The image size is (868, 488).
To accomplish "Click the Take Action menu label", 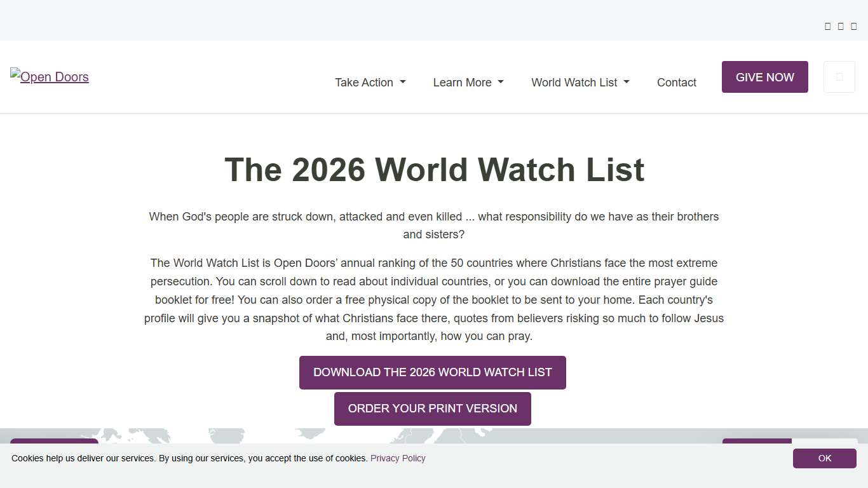I will tap(363, 82).
